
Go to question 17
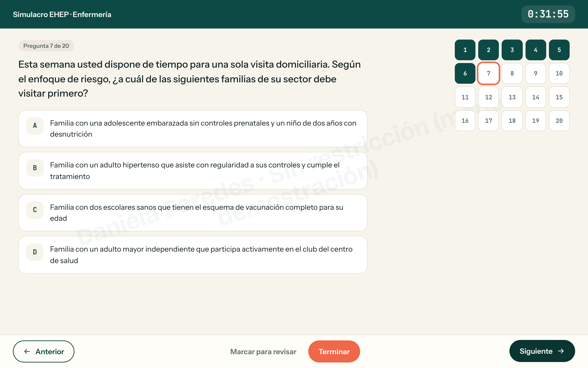tap(488, 121)
